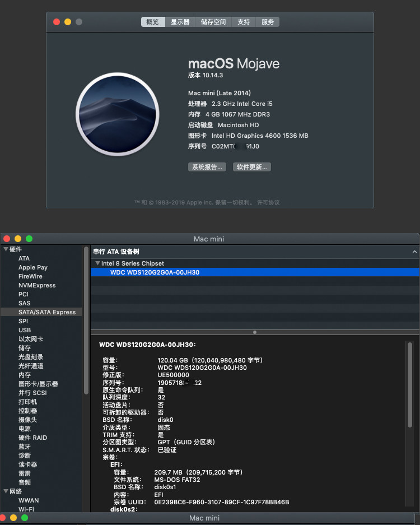Open the 显示器 tab
This screenshot has width=420, height=525.
180,22
